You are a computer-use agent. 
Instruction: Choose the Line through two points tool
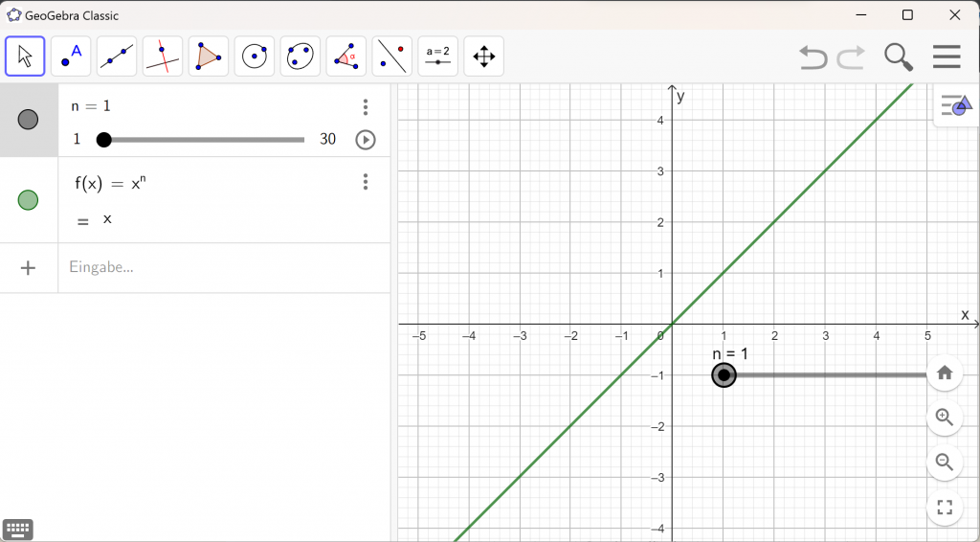(117, 56)
